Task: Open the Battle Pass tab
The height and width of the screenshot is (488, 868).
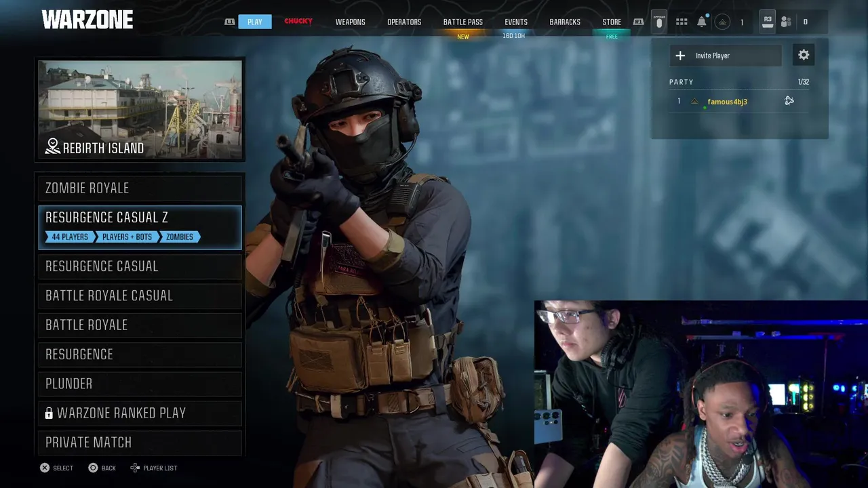Action: point(463,22)
